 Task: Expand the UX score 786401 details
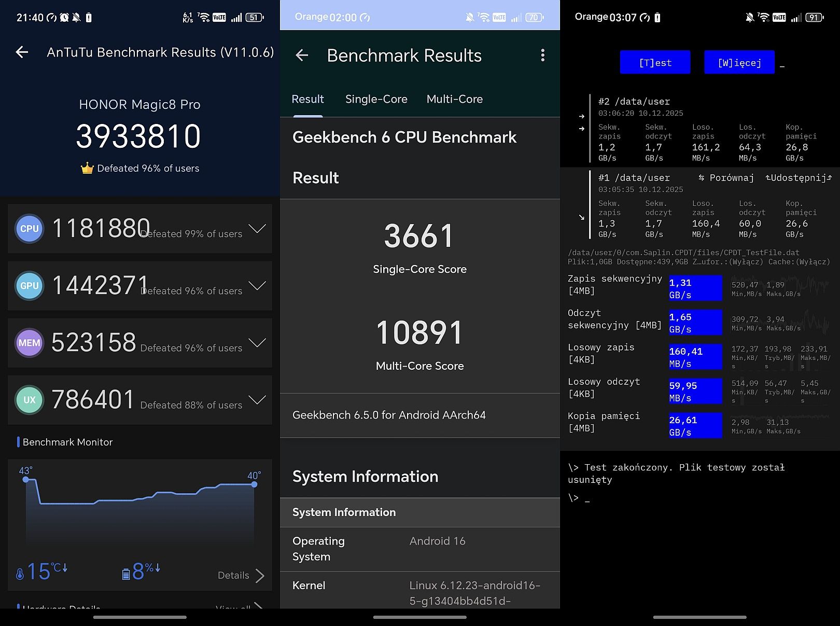[x=257, y=400]
